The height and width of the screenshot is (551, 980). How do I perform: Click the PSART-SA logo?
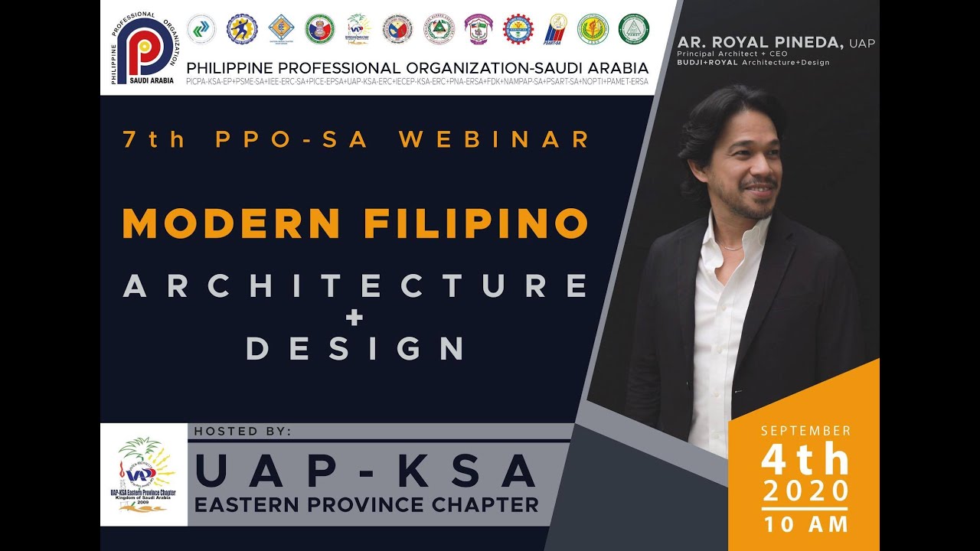pyautogui.click(x=556, y=29)
